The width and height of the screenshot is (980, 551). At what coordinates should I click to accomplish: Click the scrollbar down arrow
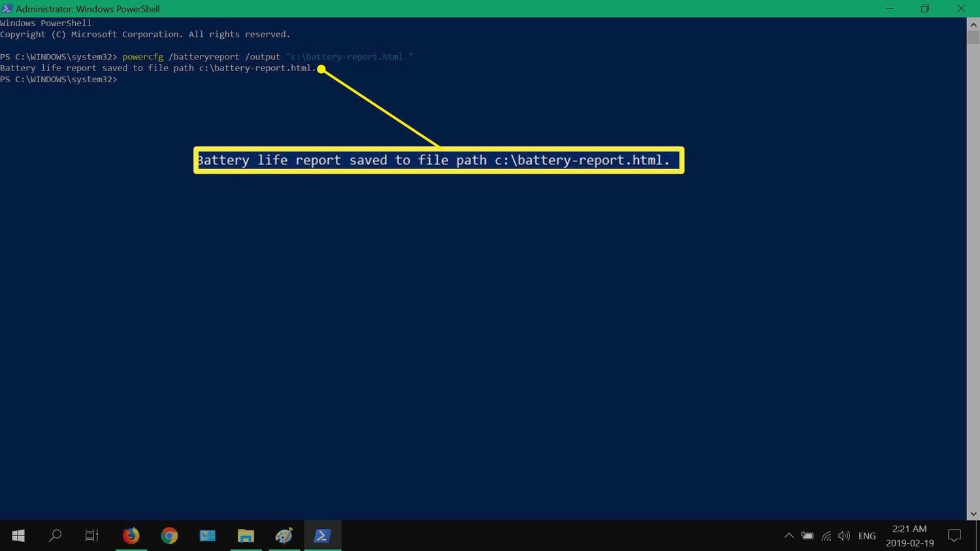[973, 514]
